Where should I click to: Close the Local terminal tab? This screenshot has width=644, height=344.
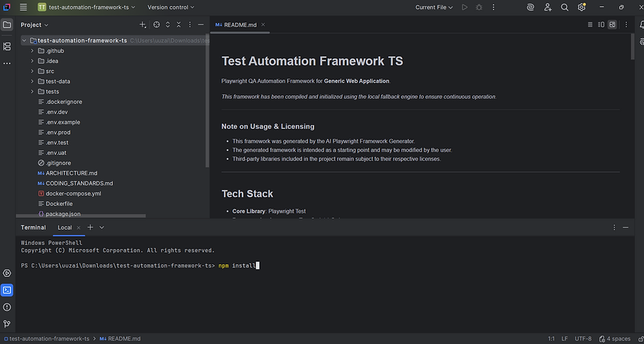pyautogui.click(x=78, y=227)
